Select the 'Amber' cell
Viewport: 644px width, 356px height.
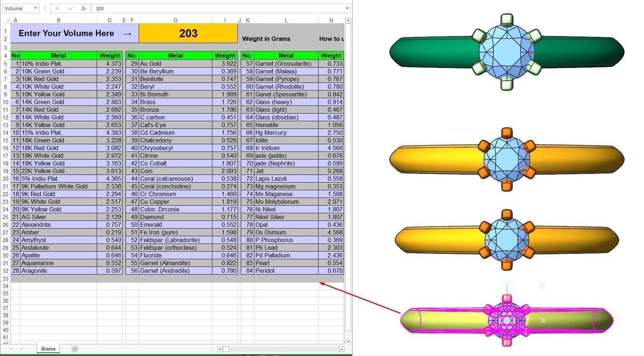pos(58,232)
